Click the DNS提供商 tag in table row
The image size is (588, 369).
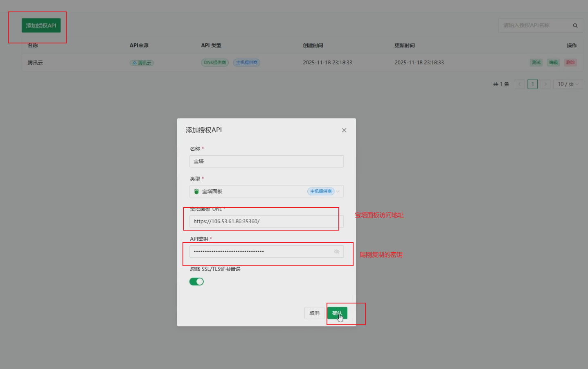click(214, 63)
